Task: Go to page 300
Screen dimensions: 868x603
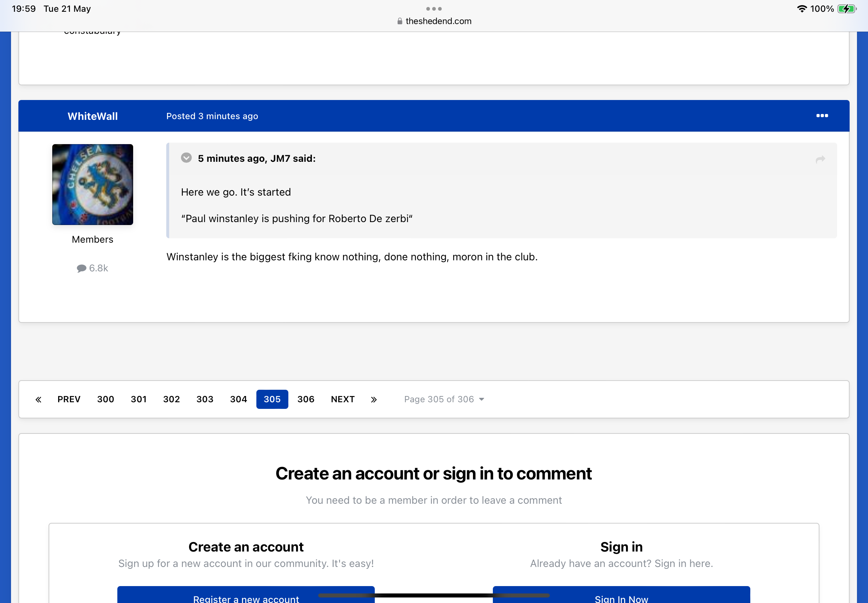Action: [x=106, y=399]
